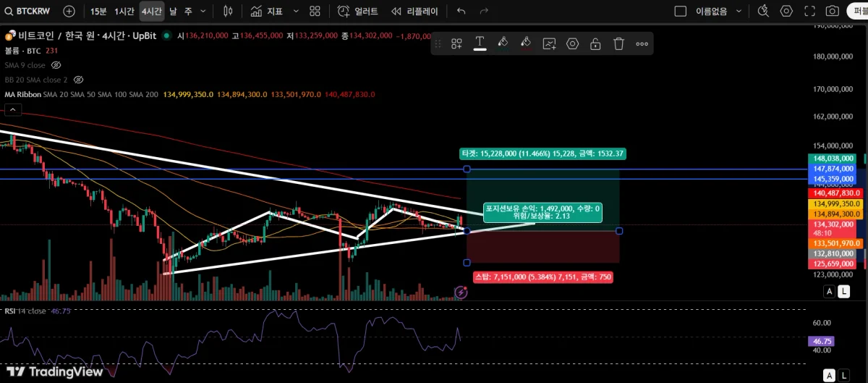Open the 지표 indicators dialog
This screenshot has width=868, height=383.
coord(266,11)
